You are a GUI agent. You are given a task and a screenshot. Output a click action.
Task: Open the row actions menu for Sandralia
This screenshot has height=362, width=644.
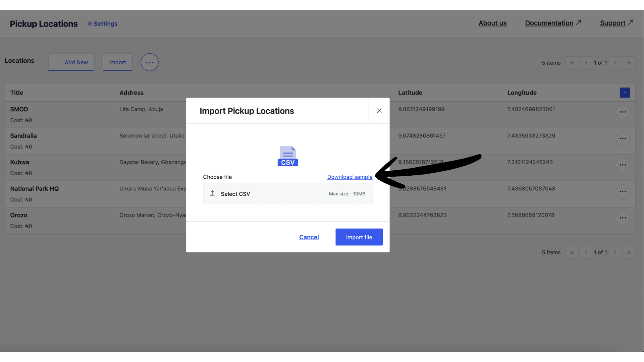point(623,138)
